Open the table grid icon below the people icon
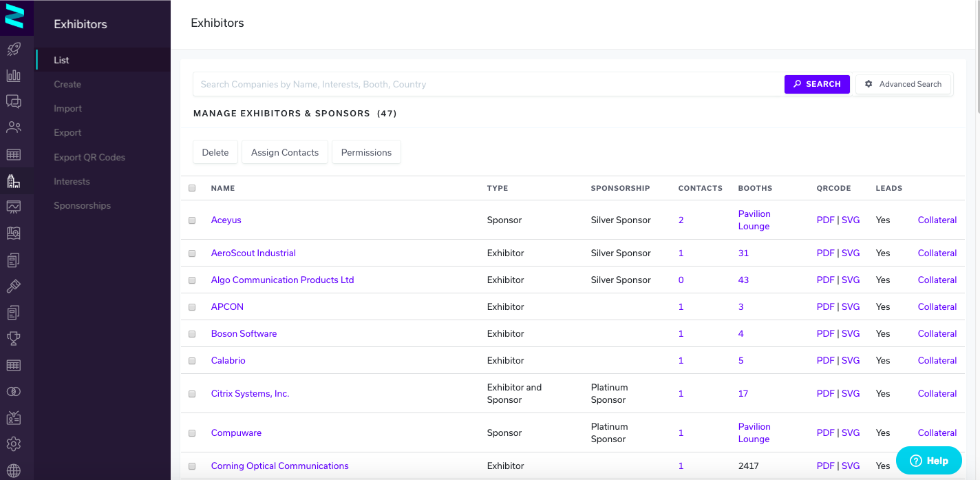This screenshot has height=480, width=980. coord(14,154)
